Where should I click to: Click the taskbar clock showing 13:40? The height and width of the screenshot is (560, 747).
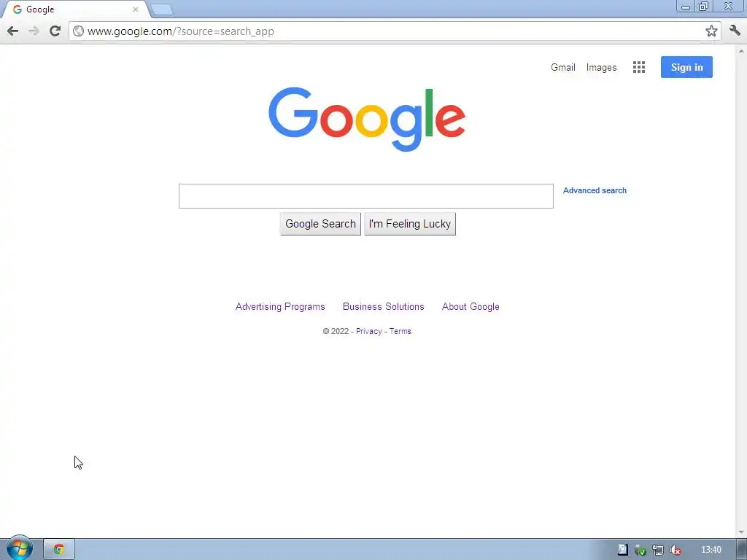tap(711, 550)
